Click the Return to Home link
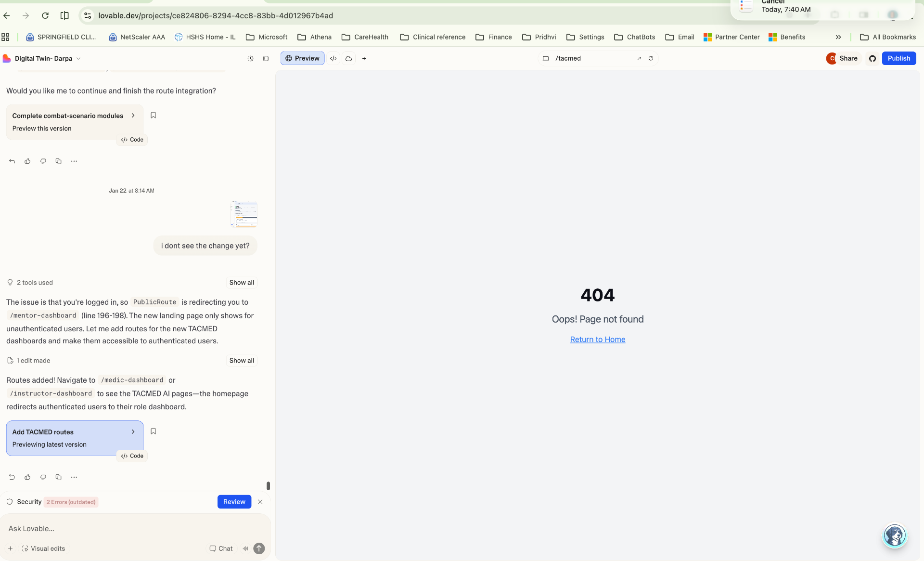Image resolution: width=924 pixels, height=561 pixels. click(597, 339)
